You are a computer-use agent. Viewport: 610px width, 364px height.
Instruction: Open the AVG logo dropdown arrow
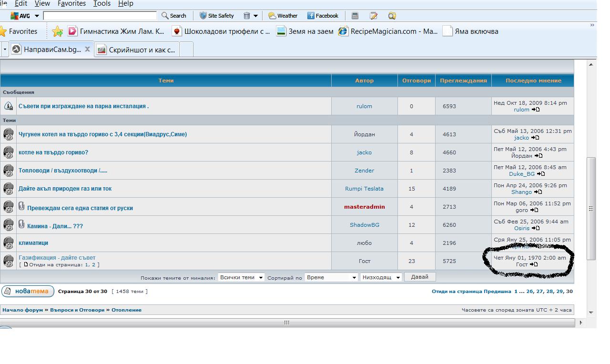[x=37, y=16]
